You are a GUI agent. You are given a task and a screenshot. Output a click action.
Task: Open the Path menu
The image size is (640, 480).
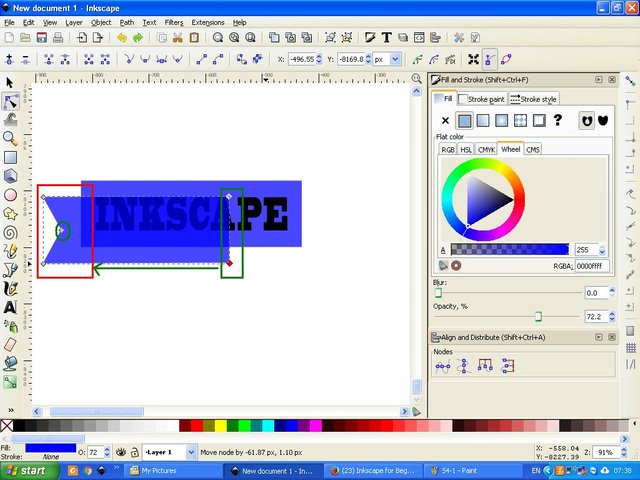tap(127, 22)
